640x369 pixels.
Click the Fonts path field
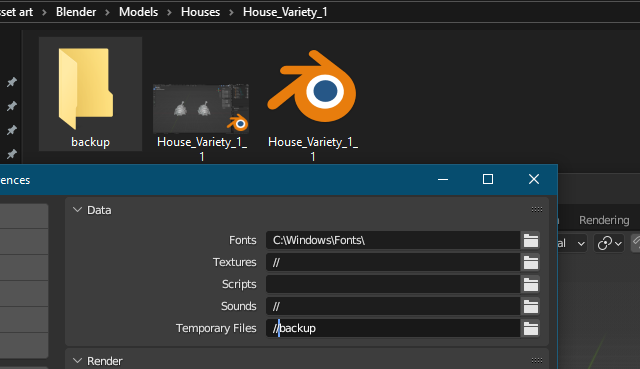(x=393, y=240)
